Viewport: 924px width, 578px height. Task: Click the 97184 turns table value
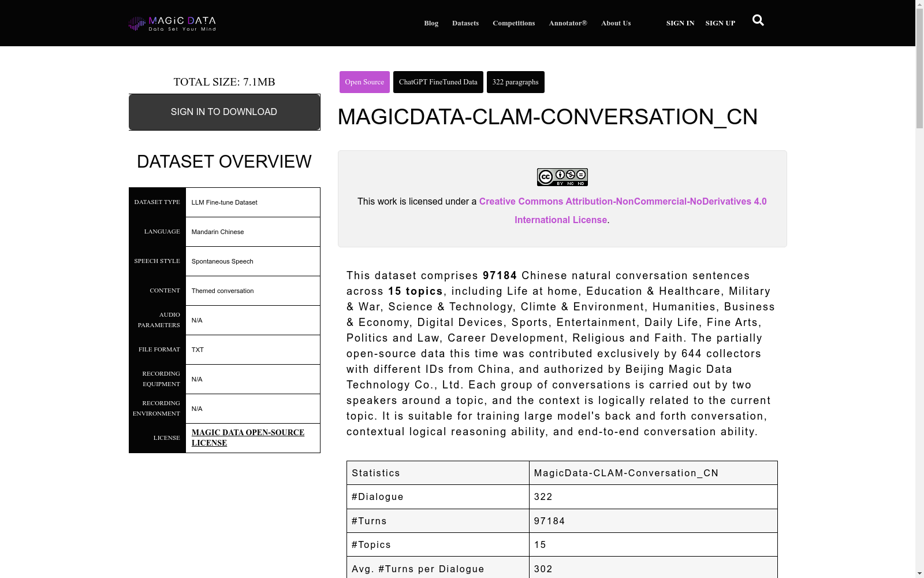click(550, 521)
